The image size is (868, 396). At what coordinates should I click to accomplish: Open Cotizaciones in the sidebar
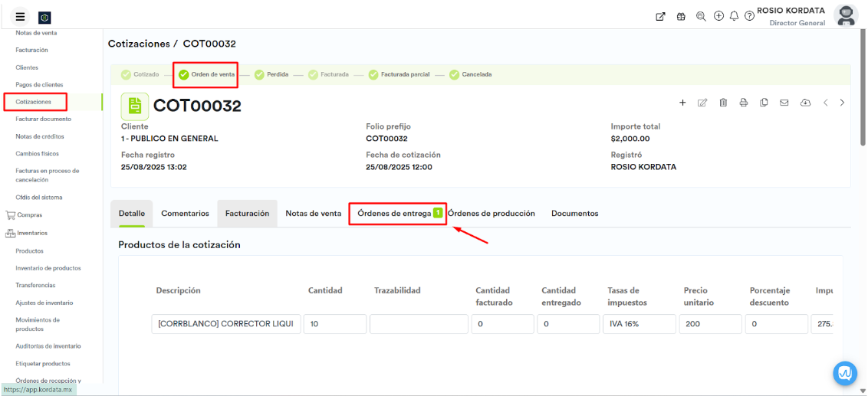click(x=34, y=102)
